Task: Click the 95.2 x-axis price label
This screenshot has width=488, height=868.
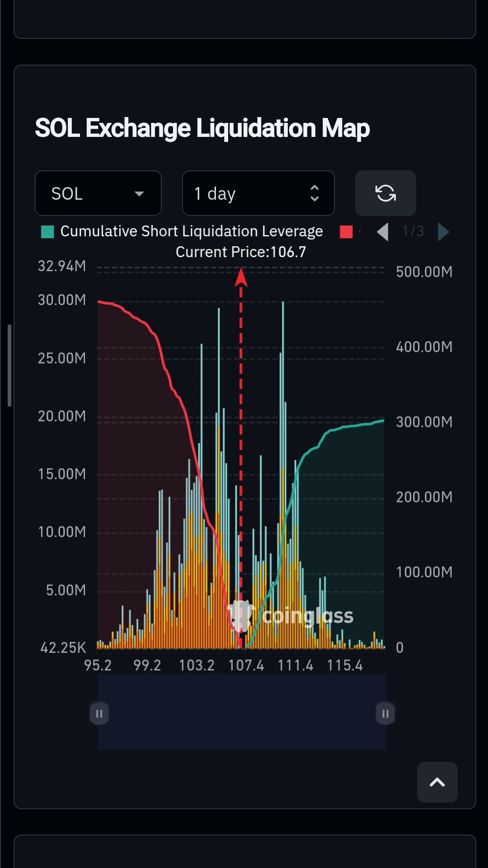Action: [98, 665]
